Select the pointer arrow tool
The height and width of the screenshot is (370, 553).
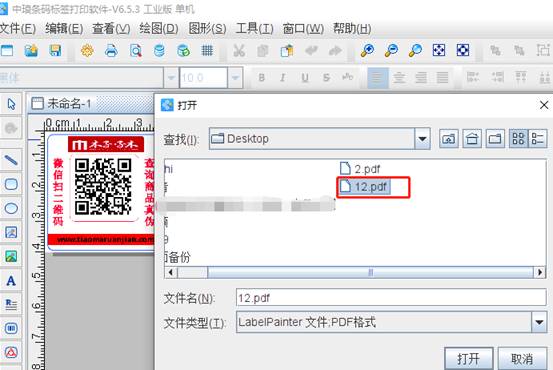pos(11,104)
